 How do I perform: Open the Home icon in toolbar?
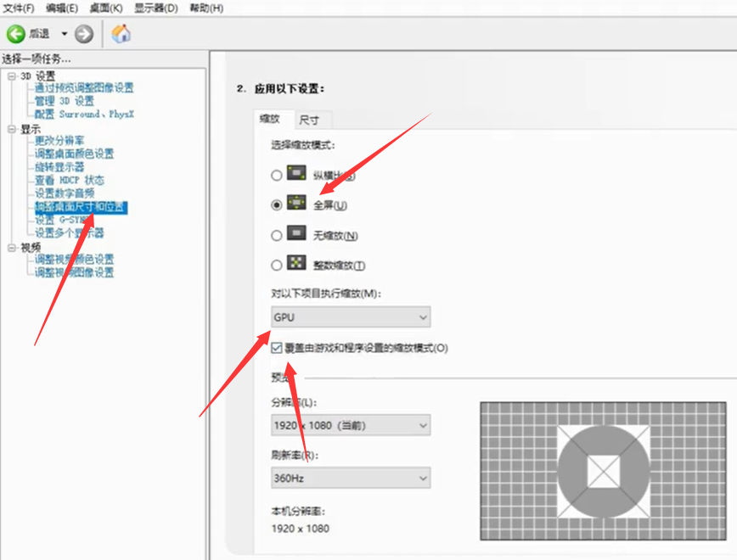click(x=121, y=34)
